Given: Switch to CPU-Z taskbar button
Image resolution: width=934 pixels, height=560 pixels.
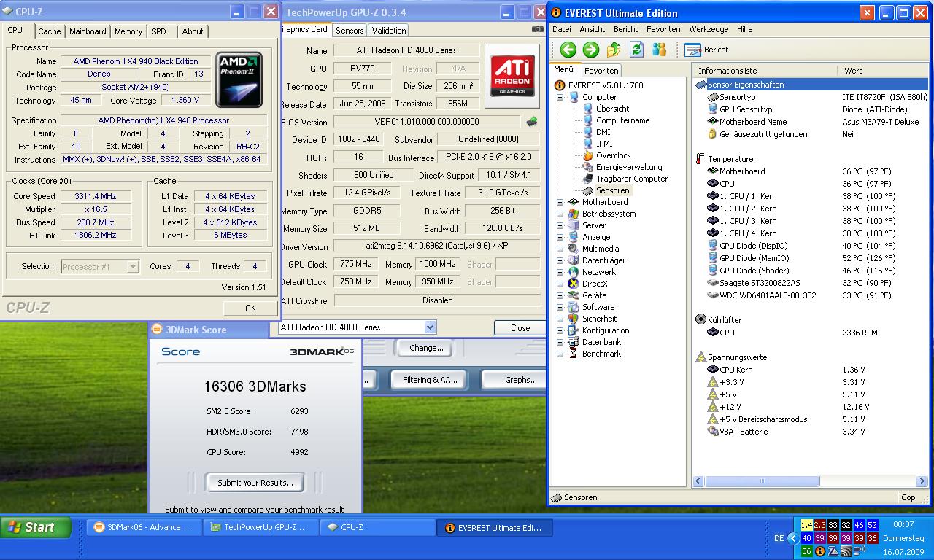Looking at the screenshot, I should (377, 527).
